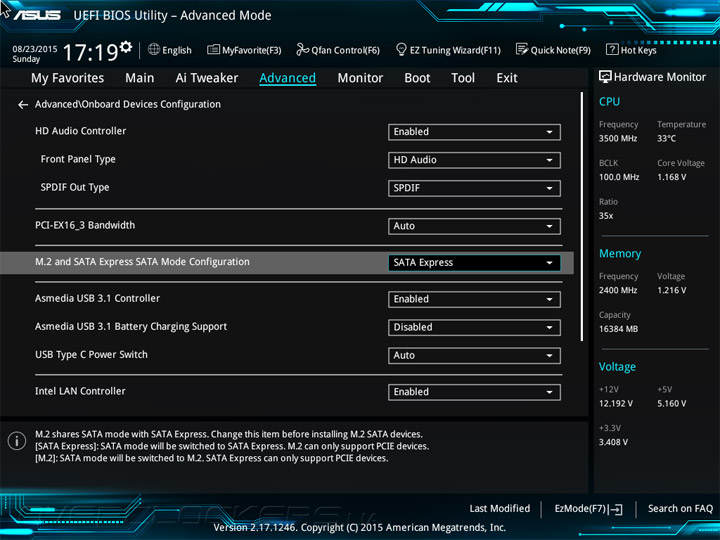Switch to the Monitor tab
Image resolution: width=720 pixels, height=540 pixels.
[360, 78]
